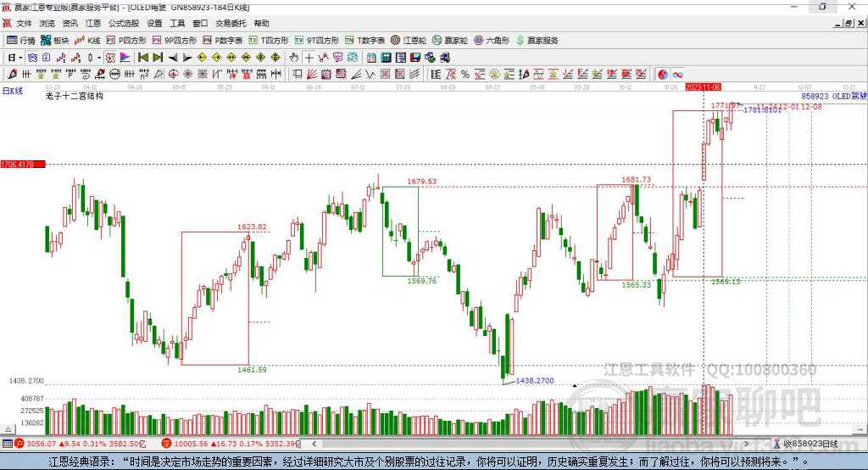Launch the 江恩轮 Gann wheel
868x470 pixels.
pos(409,41)
